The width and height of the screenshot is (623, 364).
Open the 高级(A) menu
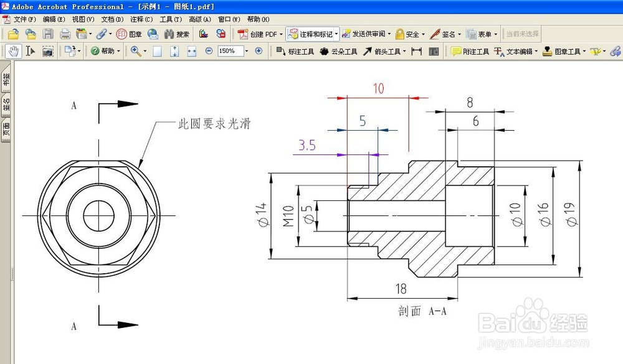tap(200, 19)
